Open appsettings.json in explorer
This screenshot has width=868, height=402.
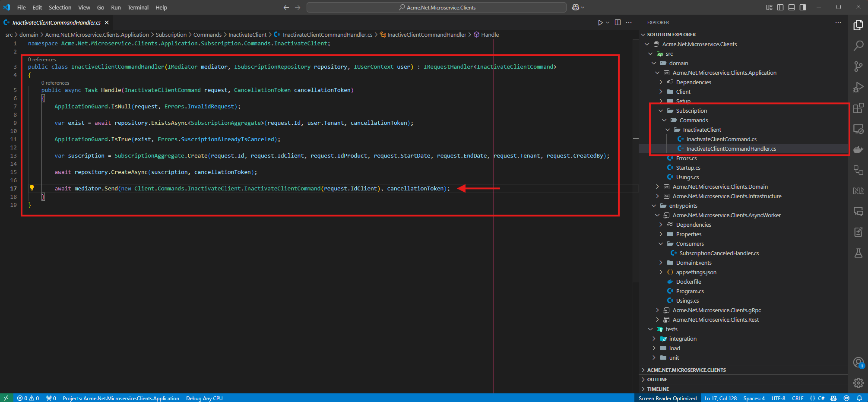(696, 272)
